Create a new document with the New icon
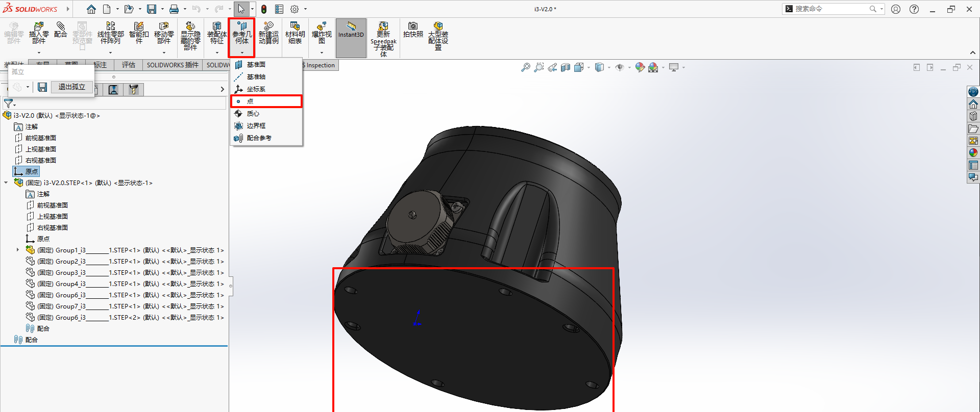Image resolution: width=980 pixels, height=412 pixels. click(107, 9)
